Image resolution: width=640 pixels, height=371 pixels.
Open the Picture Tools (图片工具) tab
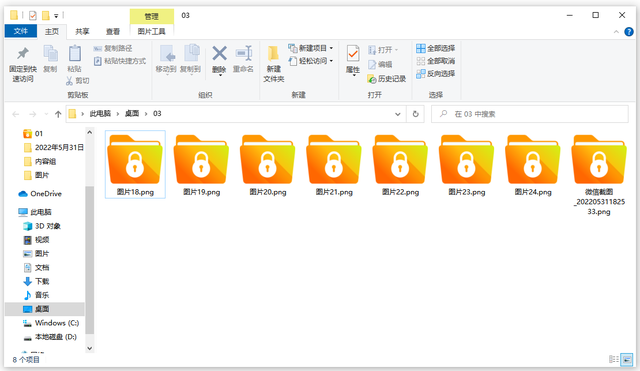[x=151, y=31]
